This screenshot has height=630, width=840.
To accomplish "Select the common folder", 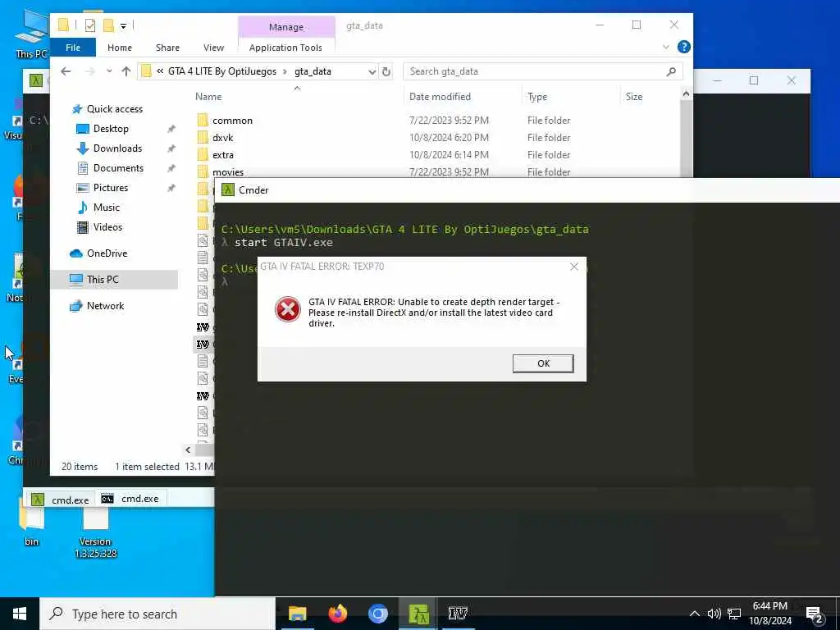I will [232, 121].
